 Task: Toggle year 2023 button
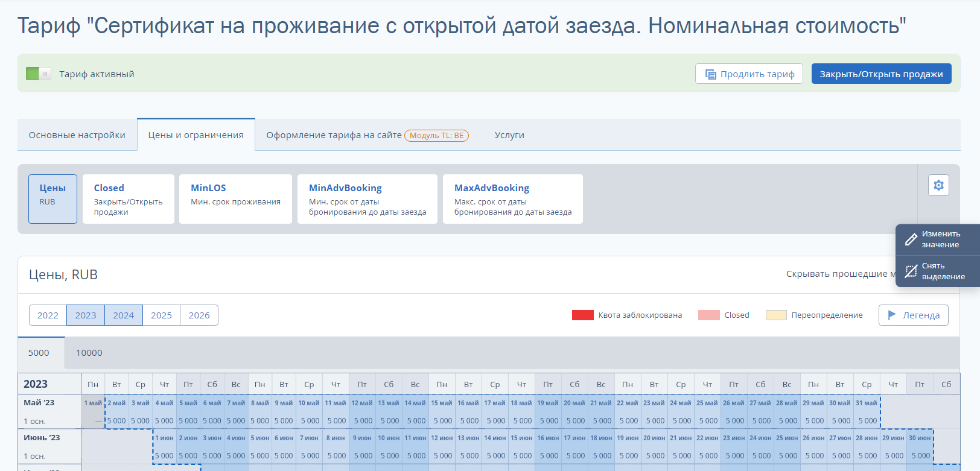tap(86, 315)
